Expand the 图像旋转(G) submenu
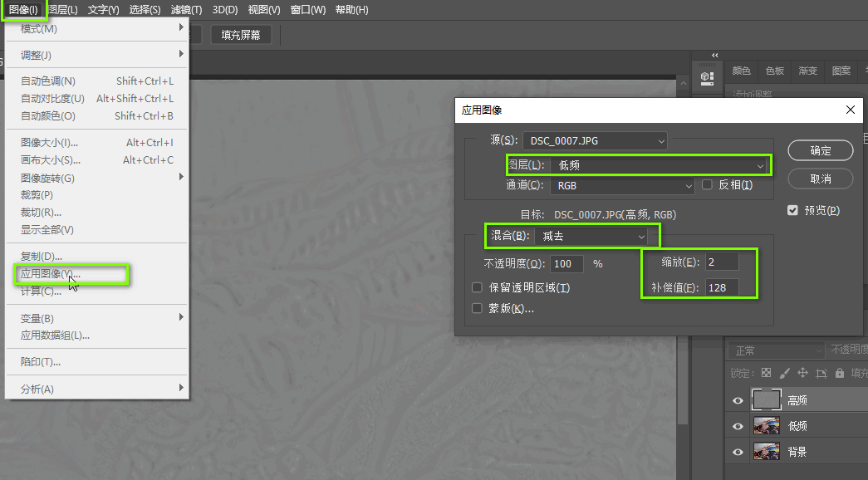The width and height of the screenshot is (868, 480). coord(97,178)
